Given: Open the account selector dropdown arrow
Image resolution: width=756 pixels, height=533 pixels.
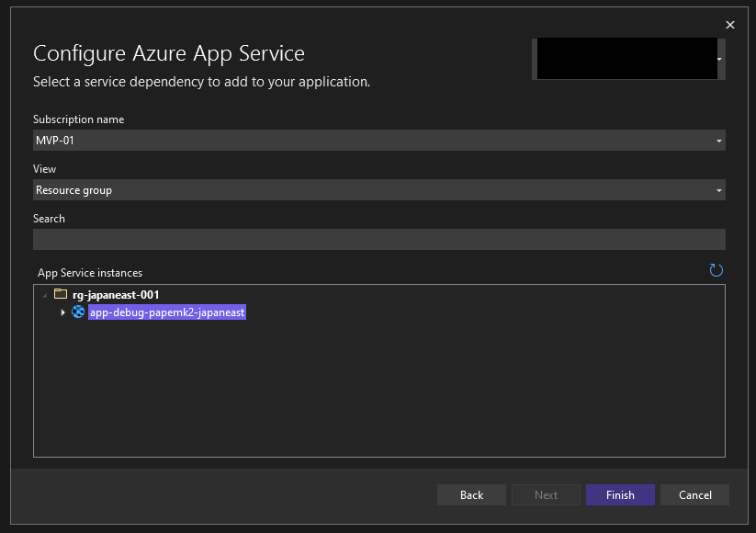Looking at the screenshot, I should 720,59.
